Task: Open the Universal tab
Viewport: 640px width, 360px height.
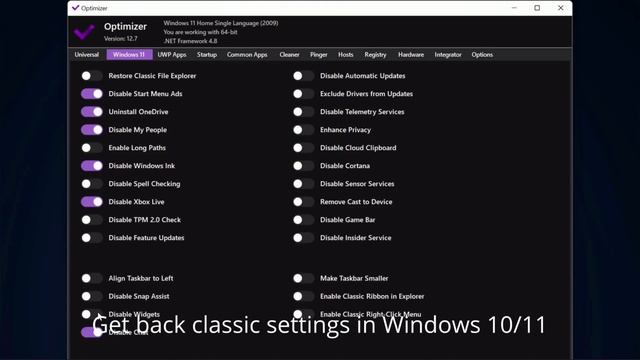Action: pos(87,55)
